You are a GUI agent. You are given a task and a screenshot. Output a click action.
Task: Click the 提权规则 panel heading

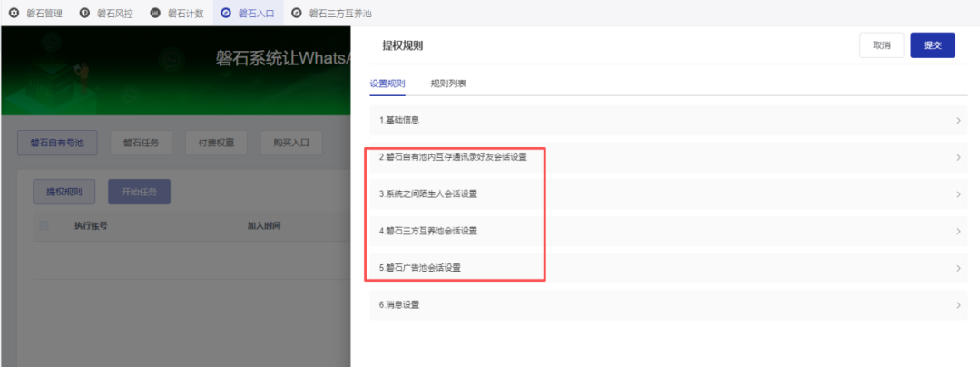pyautogui.click(x=403, y=45)
